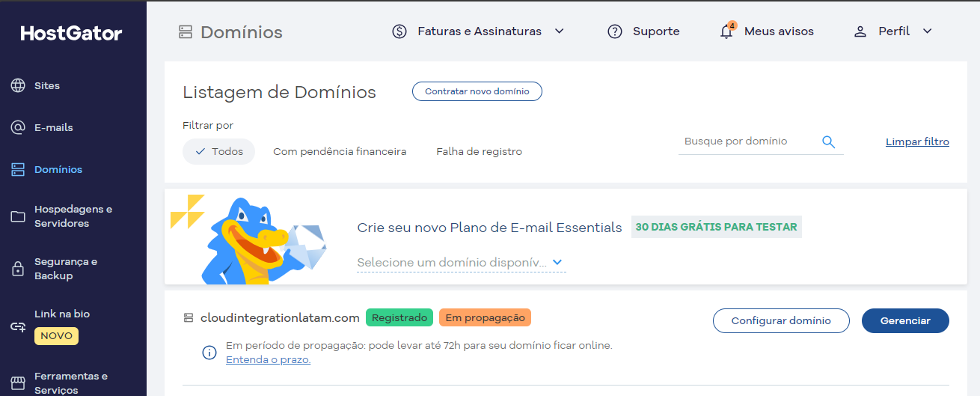
Task: Open Link na bio menu item
Action: tap(62, 314)
